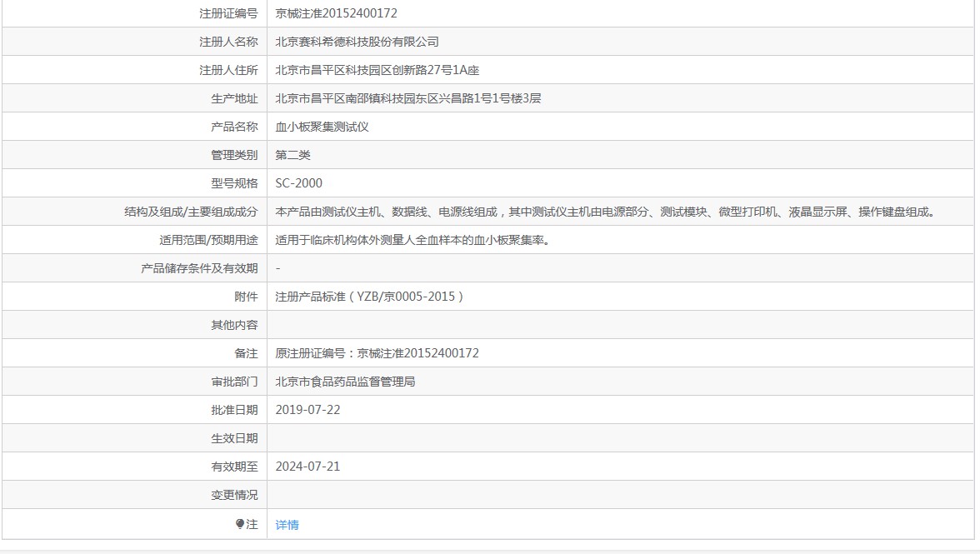This screenshot has height=554, width=980.
Task: Click the registrant name 北京赛科希德科技股份有限公司
Action: [x=357, y=42]
